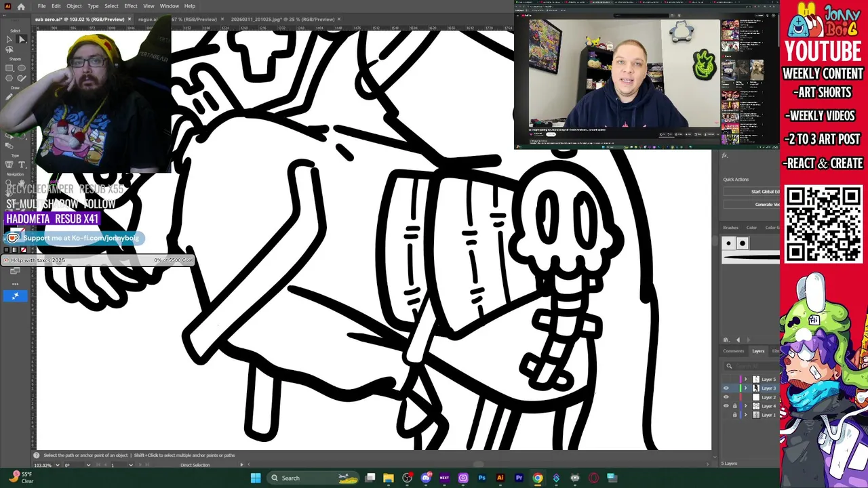Select the Layer 3 row

tap(751, 388)
